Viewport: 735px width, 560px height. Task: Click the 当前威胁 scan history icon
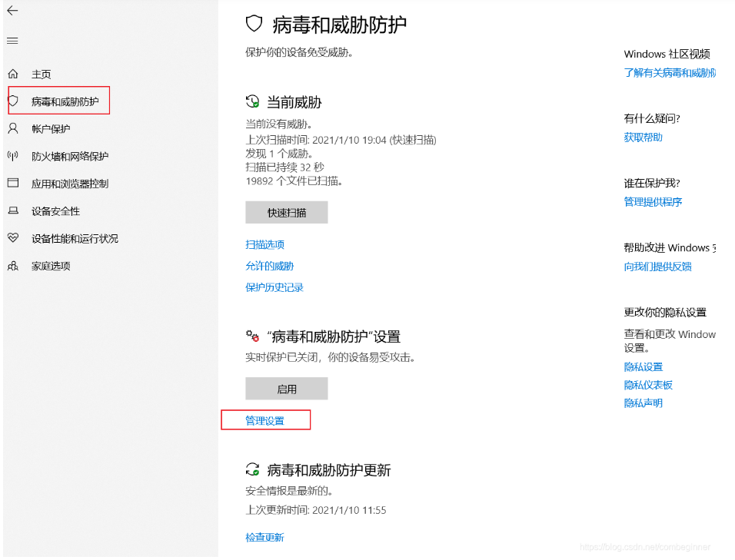pyautogui.click(x=253, y=101)
